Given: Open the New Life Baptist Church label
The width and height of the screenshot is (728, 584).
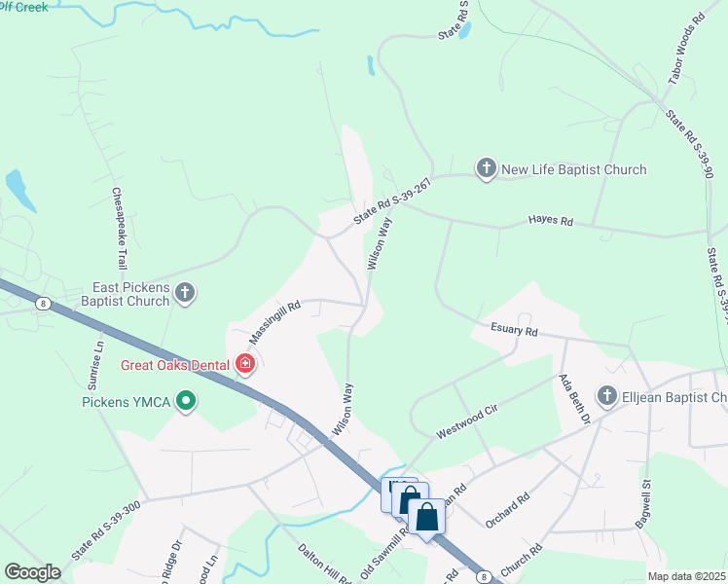Looking at the screenshot, I should (x=574, y=169).
